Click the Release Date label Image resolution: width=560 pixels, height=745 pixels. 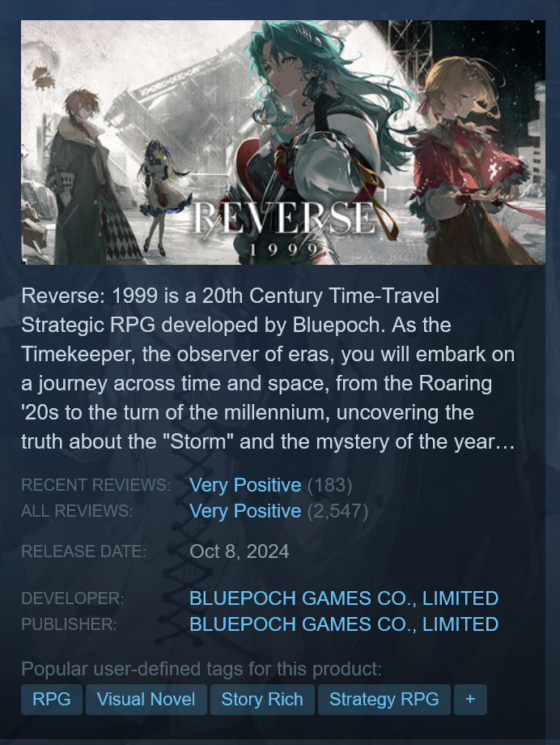[84, 551]
